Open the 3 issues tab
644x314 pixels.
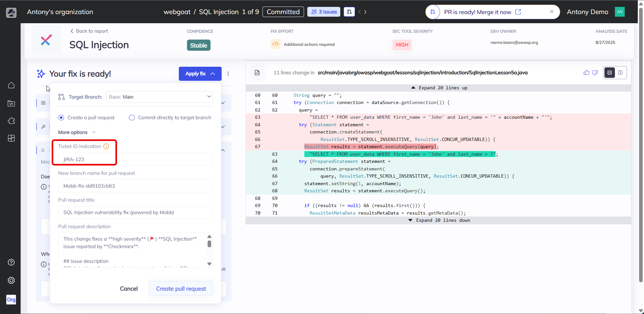[x=324, y=12]
